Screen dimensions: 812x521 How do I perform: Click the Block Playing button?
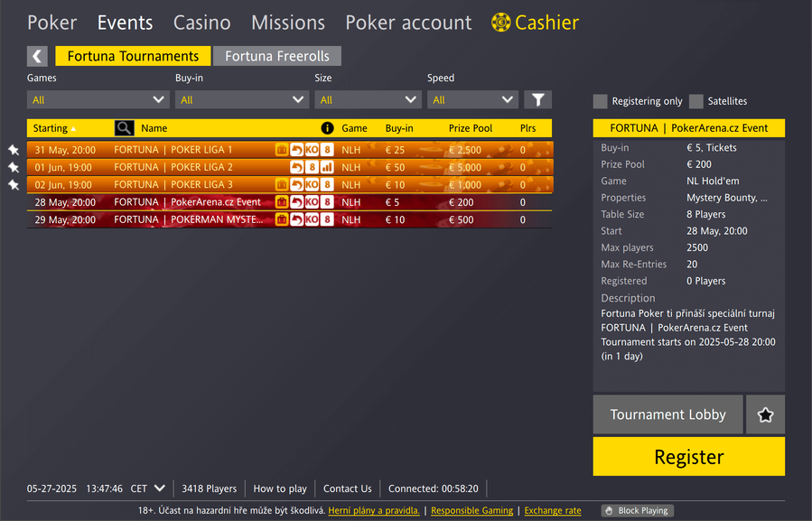click(638, 511)
